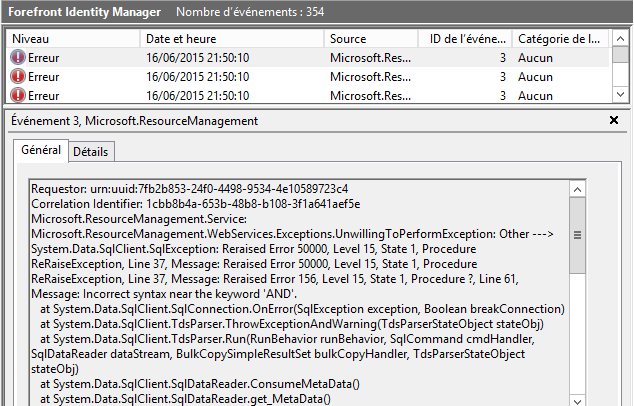Sort events by the Niveau column header
This screenshot has height=406, width=634.
click(x=73, y=39)
